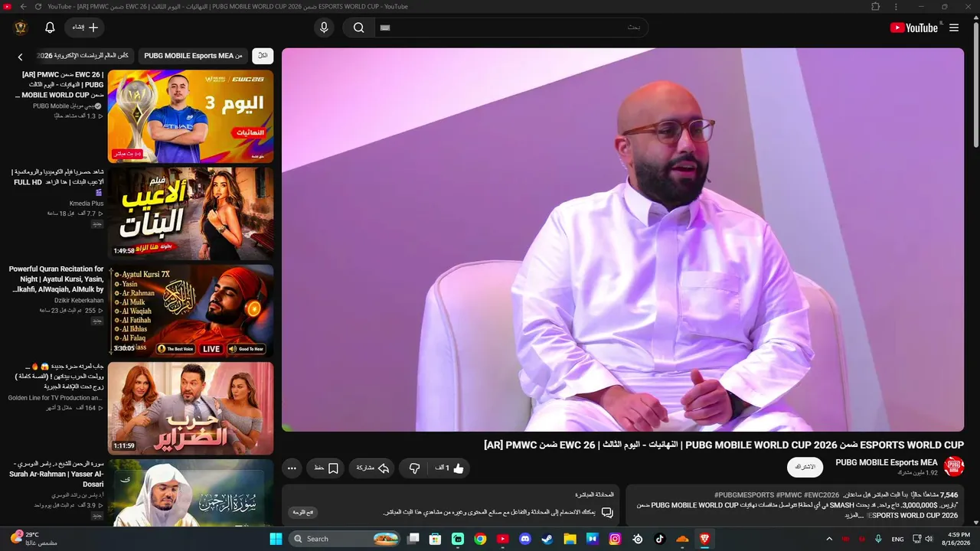Show more filter chips with the arrow
Screen dimensions: 980x551
coord(21,56)
